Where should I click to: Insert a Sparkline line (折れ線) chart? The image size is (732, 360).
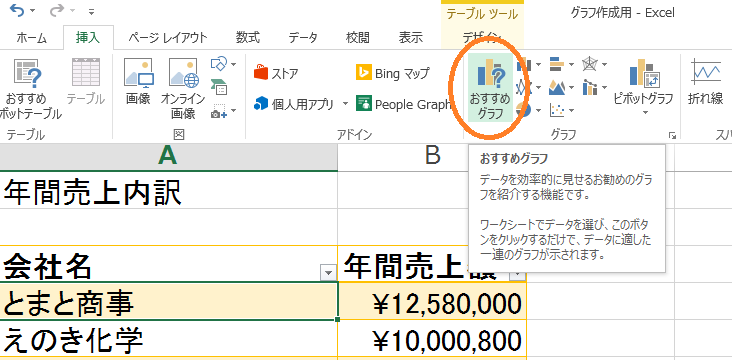[x=705, y=83]
